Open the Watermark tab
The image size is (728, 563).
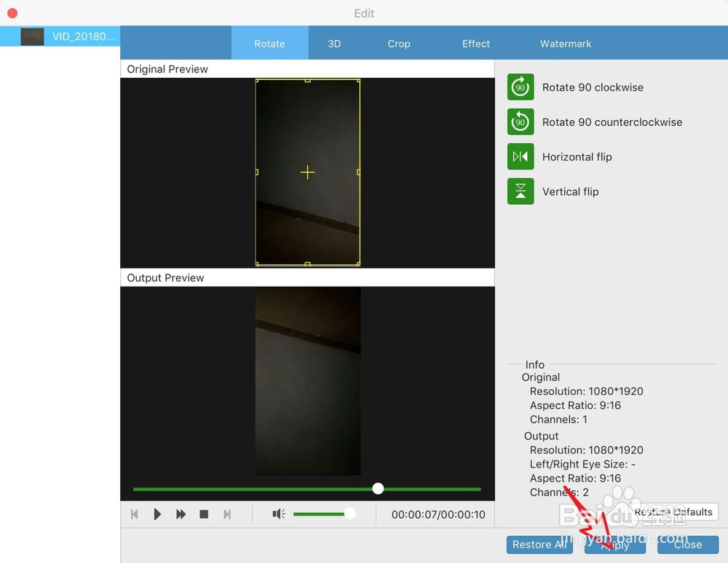click(566, 44)
